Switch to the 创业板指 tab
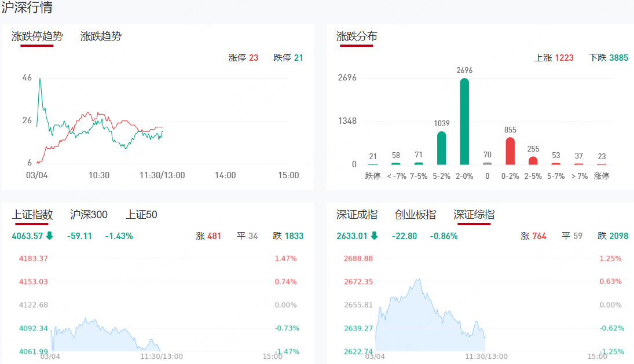The image size is (634, 364). (x=415, y=215)
